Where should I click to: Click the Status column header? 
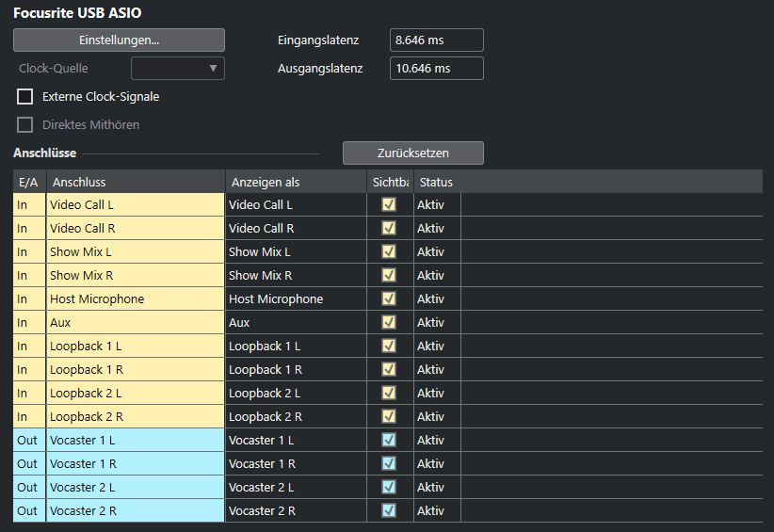[x=588, y=182]
